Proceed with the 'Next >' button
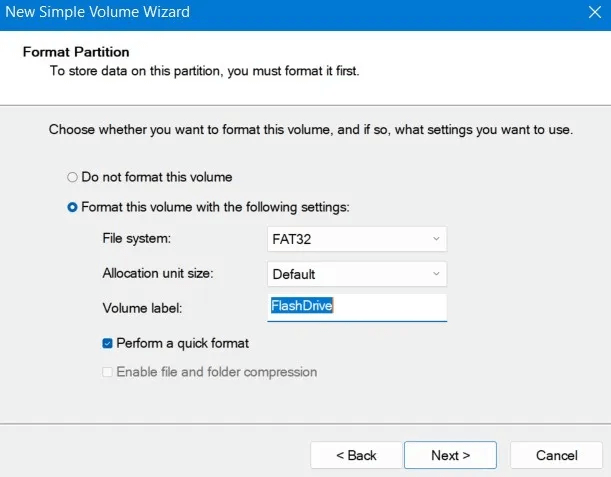611x477 pixels. [450, 455]
